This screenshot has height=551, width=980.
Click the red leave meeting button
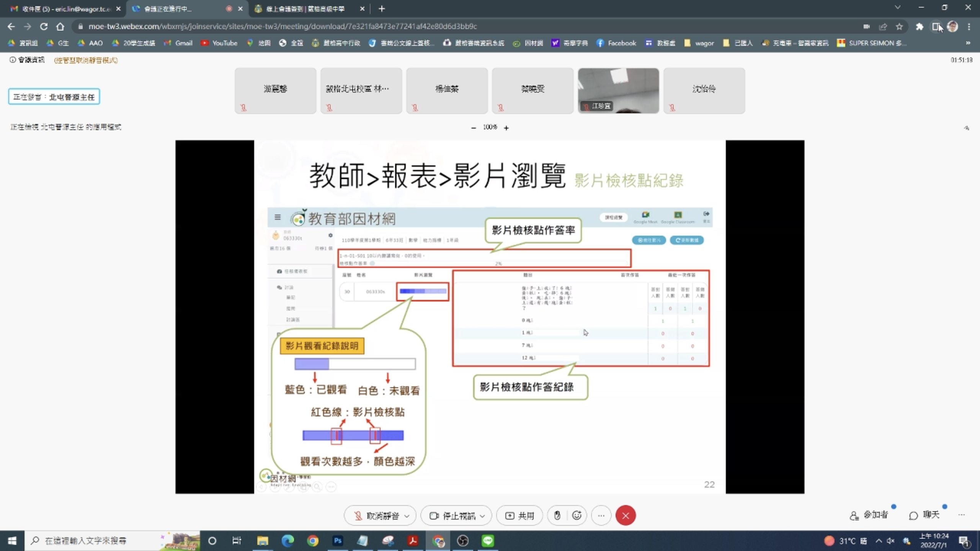pos(625,515)
